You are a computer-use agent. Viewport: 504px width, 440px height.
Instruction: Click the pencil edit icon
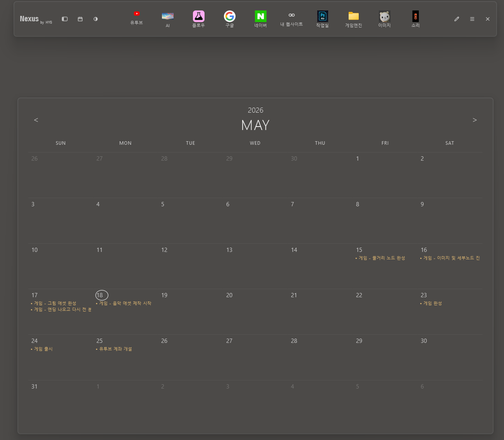click(x=457, y=19)
